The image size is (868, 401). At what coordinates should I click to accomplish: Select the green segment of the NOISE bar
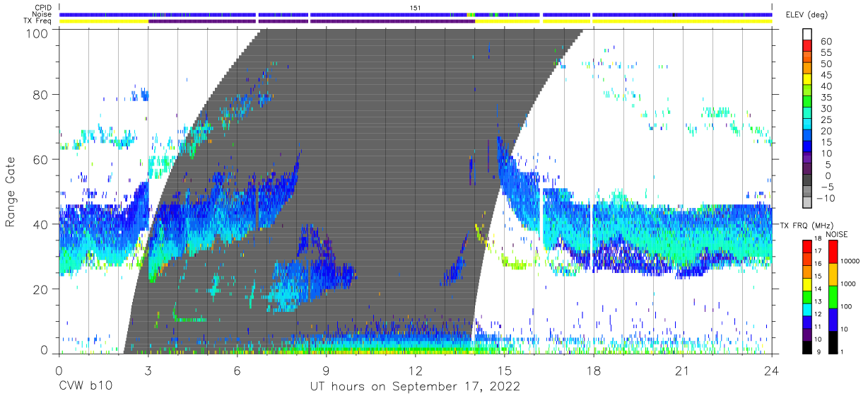tap(833, 297)
